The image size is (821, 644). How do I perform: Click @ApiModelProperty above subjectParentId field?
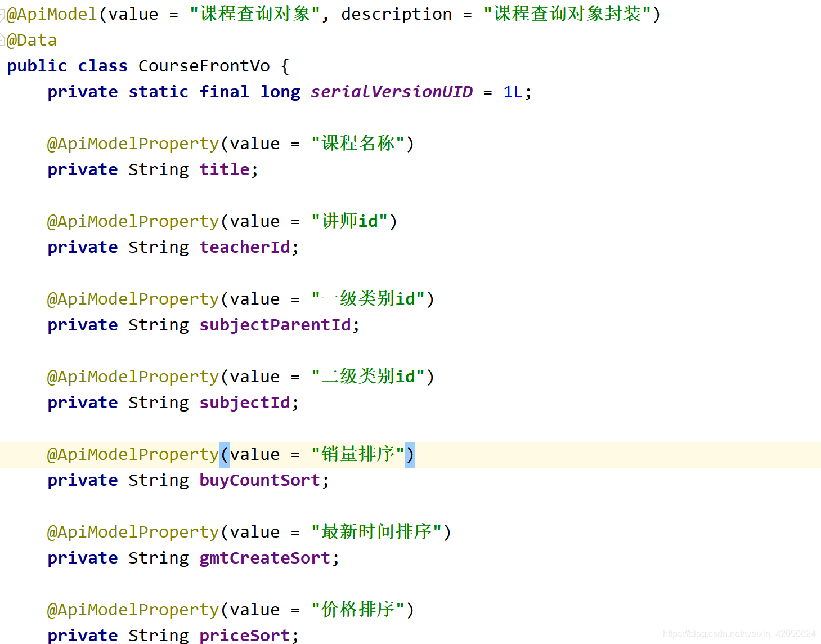pyautogui.click(x=133, y=299)
